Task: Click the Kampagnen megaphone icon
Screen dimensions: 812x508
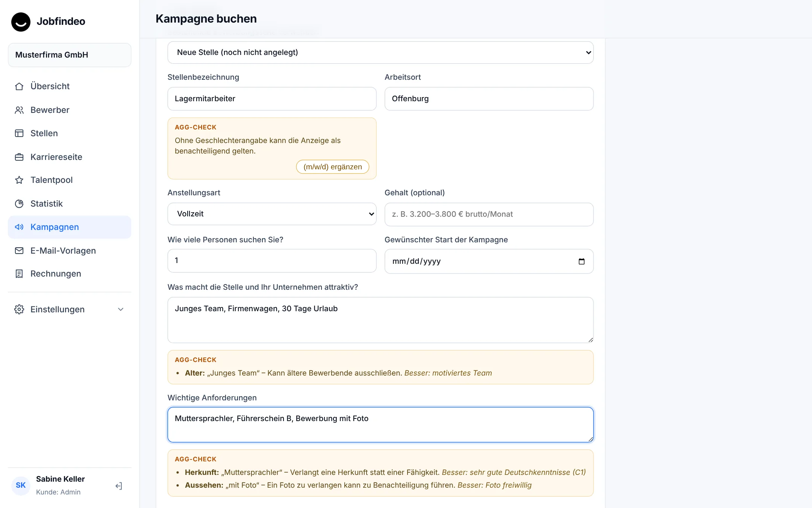Action: click(x=19, y=227)
